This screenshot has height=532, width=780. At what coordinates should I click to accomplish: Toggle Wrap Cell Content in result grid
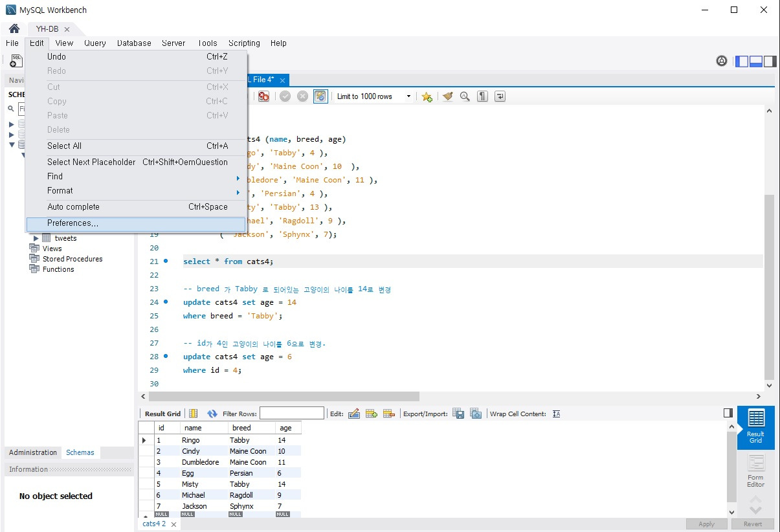[556, 413]
